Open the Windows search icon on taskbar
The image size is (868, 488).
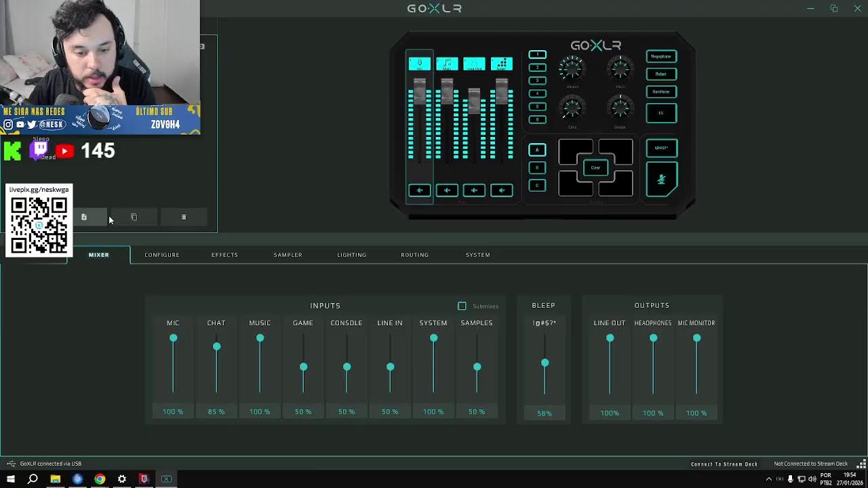pyautogui.click(x=33, y=479)
